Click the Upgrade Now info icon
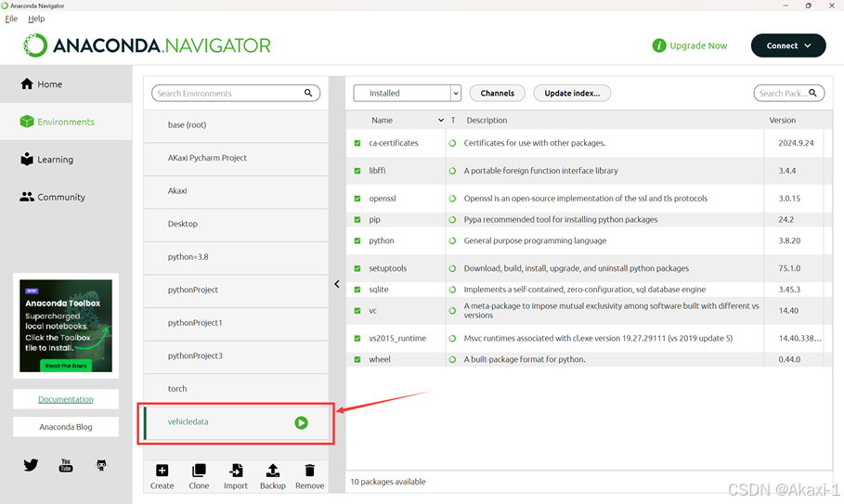The image size is (844, 504). point(659,45)
